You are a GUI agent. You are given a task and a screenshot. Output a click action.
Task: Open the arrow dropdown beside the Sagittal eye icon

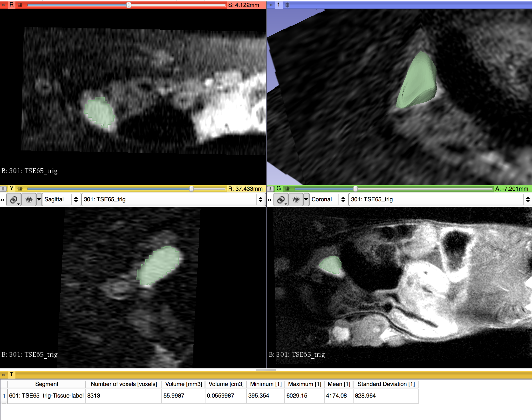coord(39,199)
